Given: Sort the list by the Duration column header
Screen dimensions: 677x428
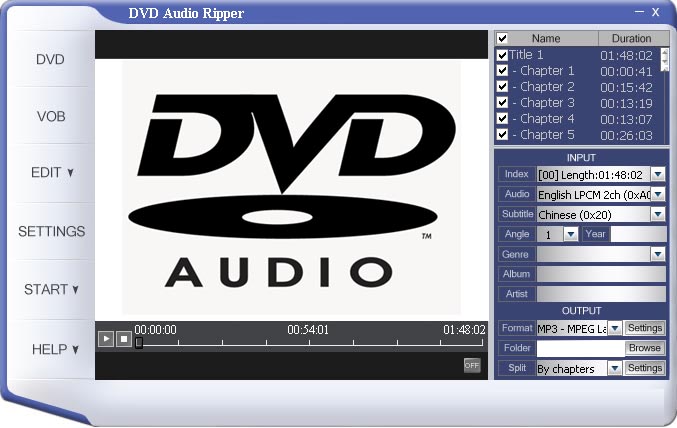Looking at the screenshot, I should pyautogui.click(x=632, y=38).
